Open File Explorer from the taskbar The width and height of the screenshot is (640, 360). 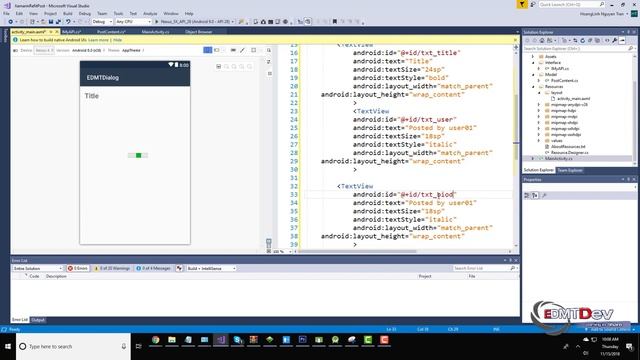[x=172, y=340]
